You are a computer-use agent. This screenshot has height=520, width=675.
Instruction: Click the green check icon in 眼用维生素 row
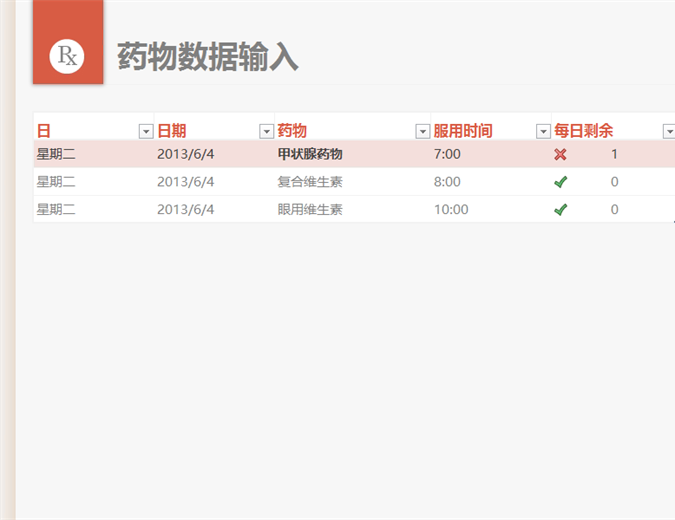pos(560,210)
